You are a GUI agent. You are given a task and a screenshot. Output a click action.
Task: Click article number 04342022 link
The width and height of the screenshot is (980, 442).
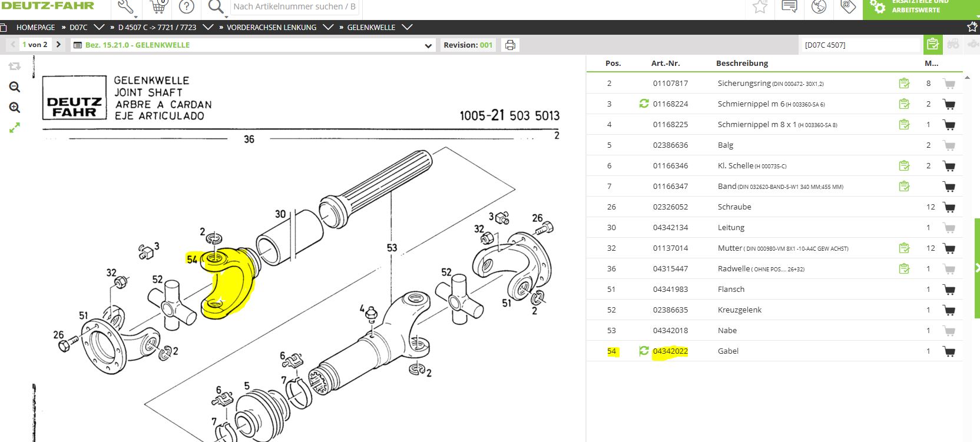click(x=670, y=351)
